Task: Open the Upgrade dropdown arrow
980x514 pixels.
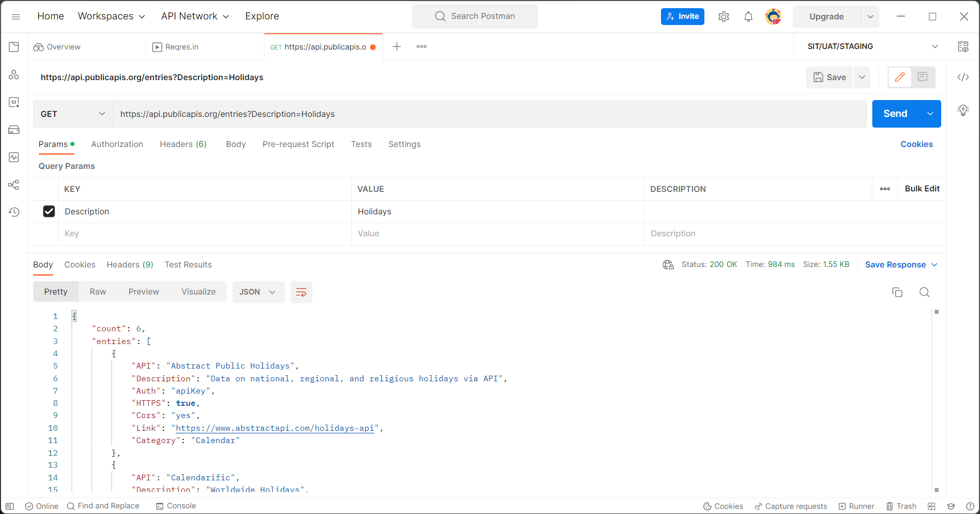Action: pyautogui.click(x=870, y=16)
